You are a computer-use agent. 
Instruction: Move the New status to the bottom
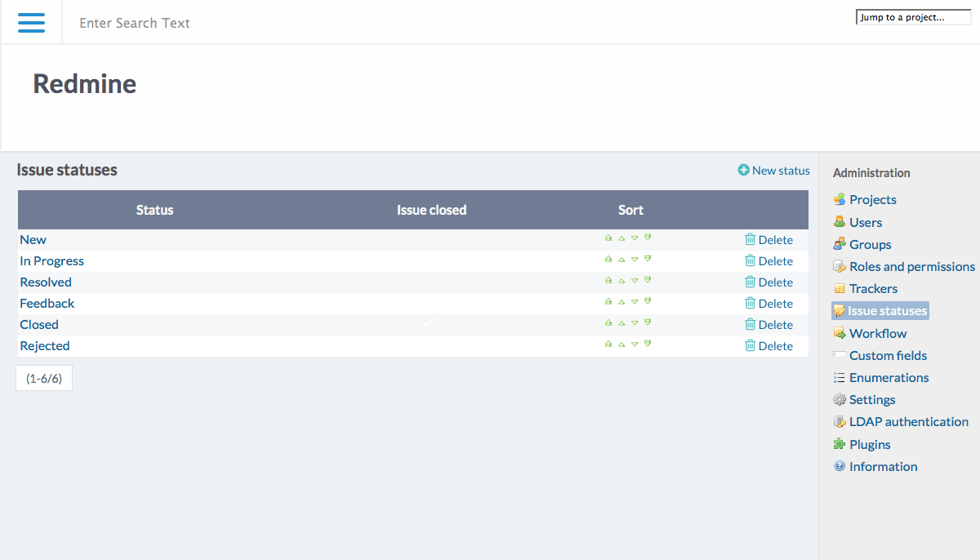pyautogui.click(x=648, y=237)
